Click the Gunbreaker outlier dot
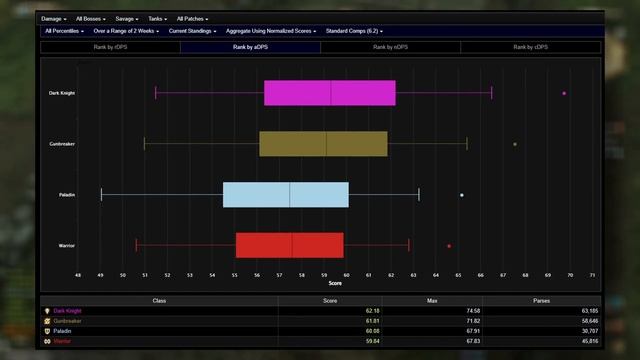The image size is (640, 360). click(515, 144)
